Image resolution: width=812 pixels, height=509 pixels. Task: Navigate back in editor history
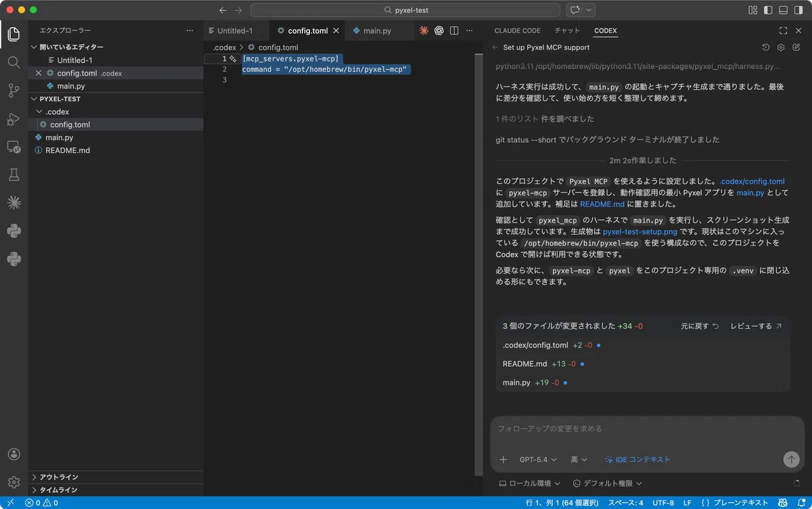[223, 10]
